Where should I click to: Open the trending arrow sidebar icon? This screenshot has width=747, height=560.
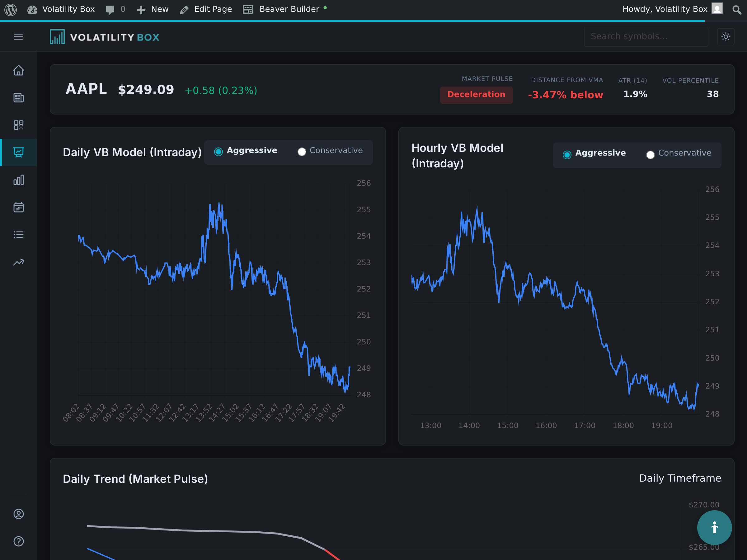click(19, 262)
